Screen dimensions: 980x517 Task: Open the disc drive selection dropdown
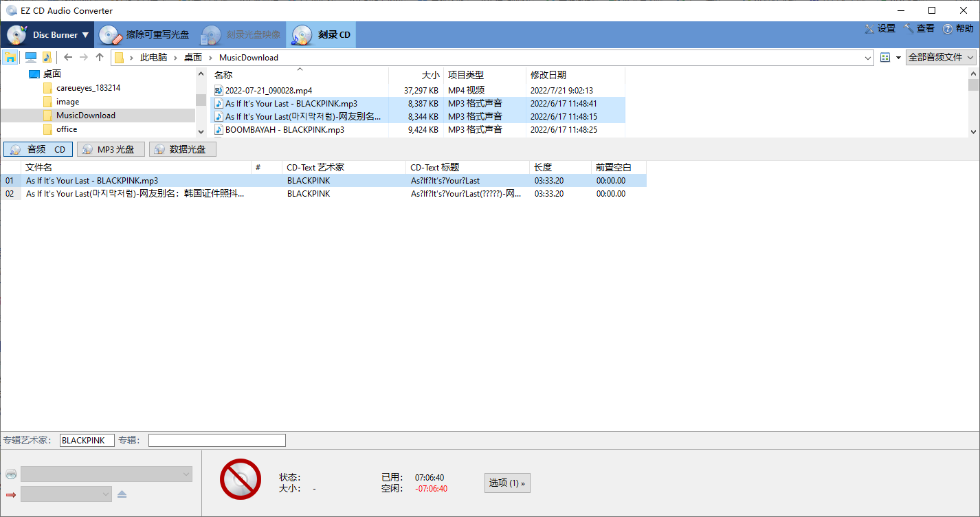coord(107,474)
